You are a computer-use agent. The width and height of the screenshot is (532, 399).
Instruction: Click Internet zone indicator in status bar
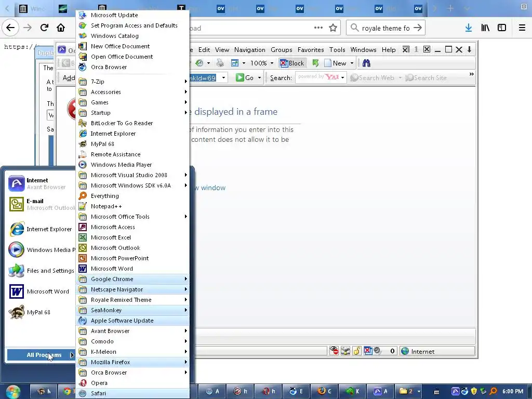(x=437, y=352)
